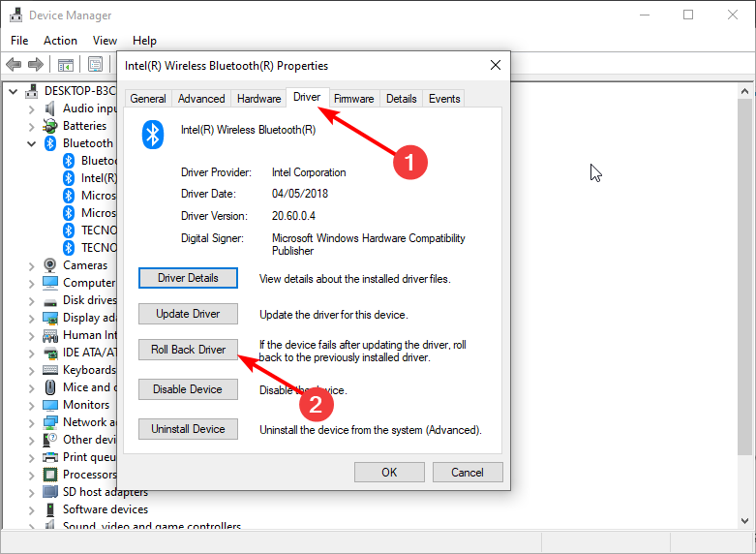The image size is (756, 554).
Task: Click the scroll up arrow of device tree
Action: [x=745, y=91]
